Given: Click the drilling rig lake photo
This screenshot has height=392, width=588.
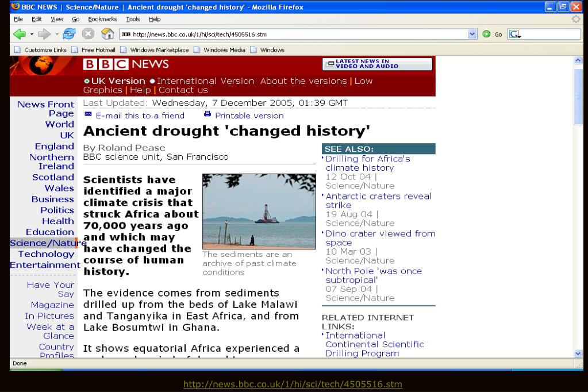Looking at the screenshot, I should click(x=259, y=211).
